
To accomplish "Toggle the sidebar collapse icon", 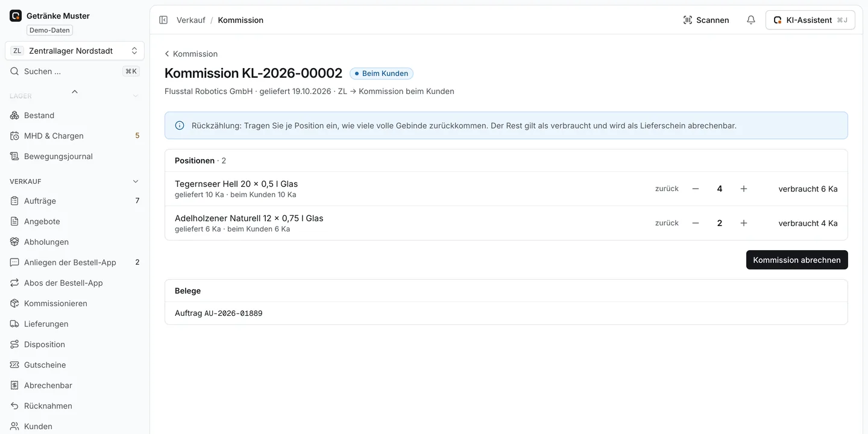I will pos(163,20).
